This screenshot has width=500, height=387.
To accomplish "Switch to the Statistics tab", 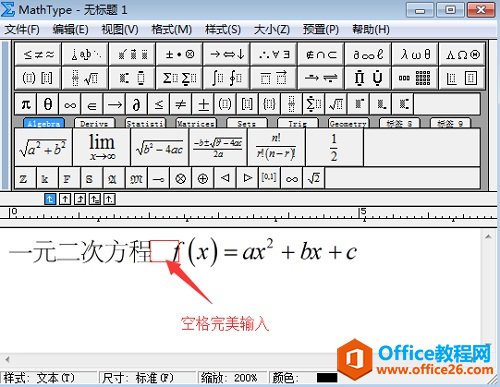I will [145, 123].
